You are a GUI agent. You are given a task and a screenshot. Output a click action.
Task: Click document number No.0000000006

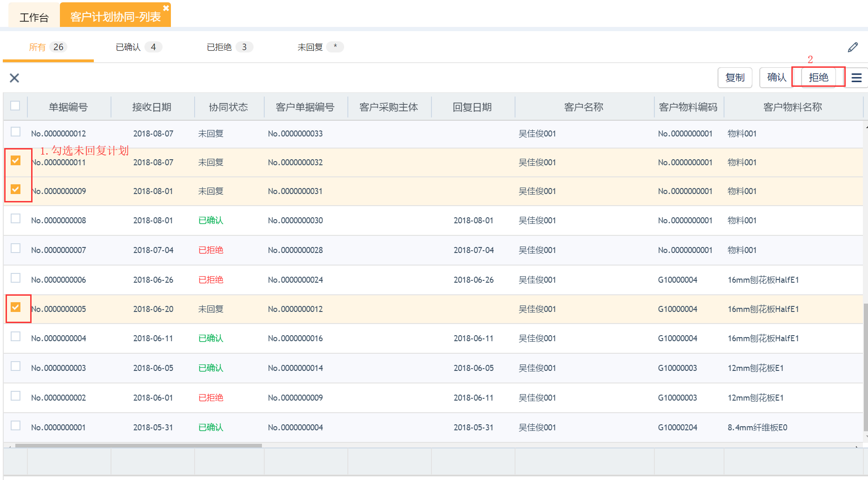coord(59,280)
